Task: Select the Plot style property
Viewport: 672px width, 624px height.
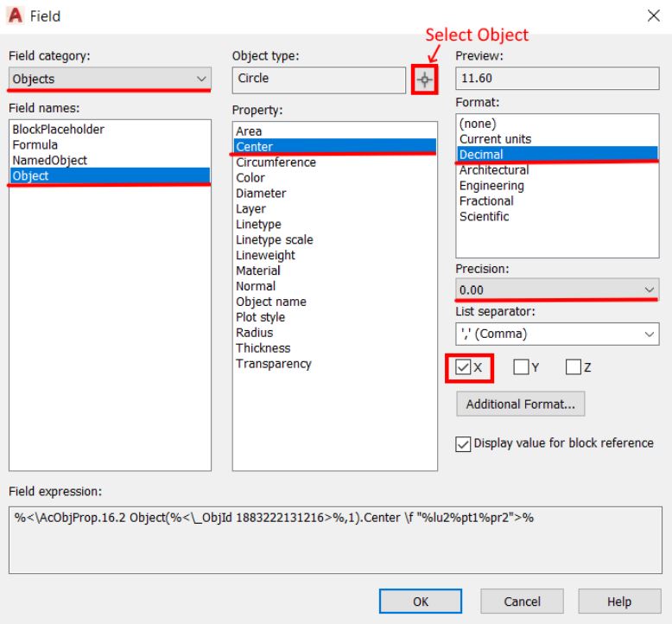Action: click(x=335, y=317)
